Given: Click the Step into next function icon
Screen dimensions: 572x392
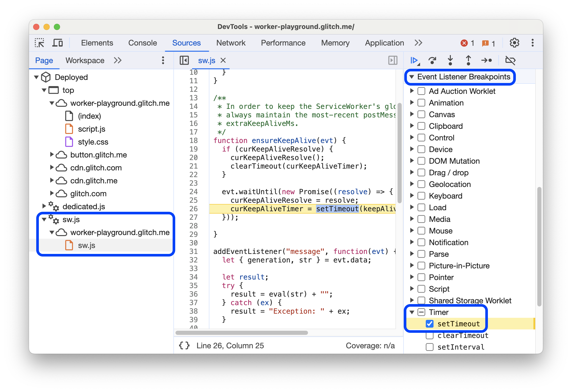Looking at the screenshot, I should tap(450, 61).
